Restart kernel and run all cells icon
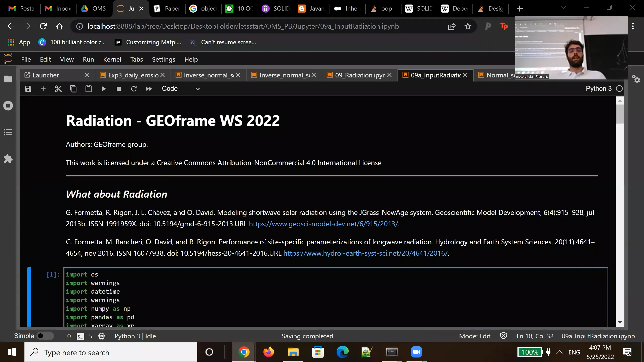 pyautogui.click(x=149, y=89)
